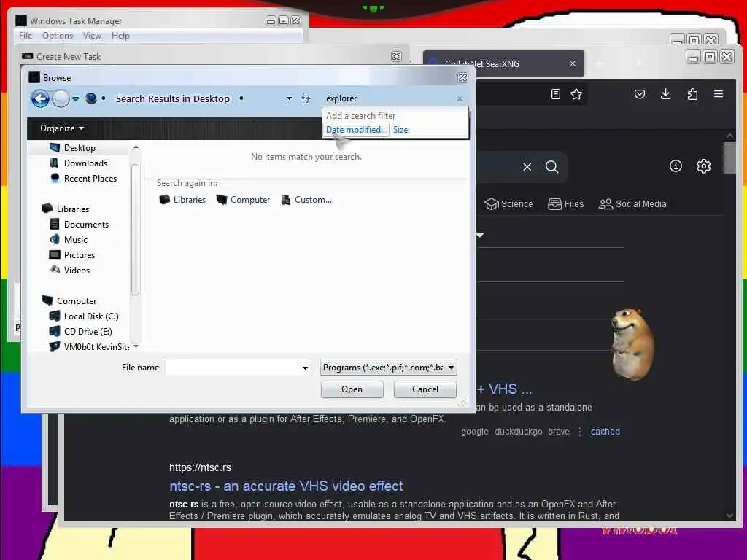Open Task Manager Options menu
The width and height of the screenshot is (747, 560).
[58, 36]
